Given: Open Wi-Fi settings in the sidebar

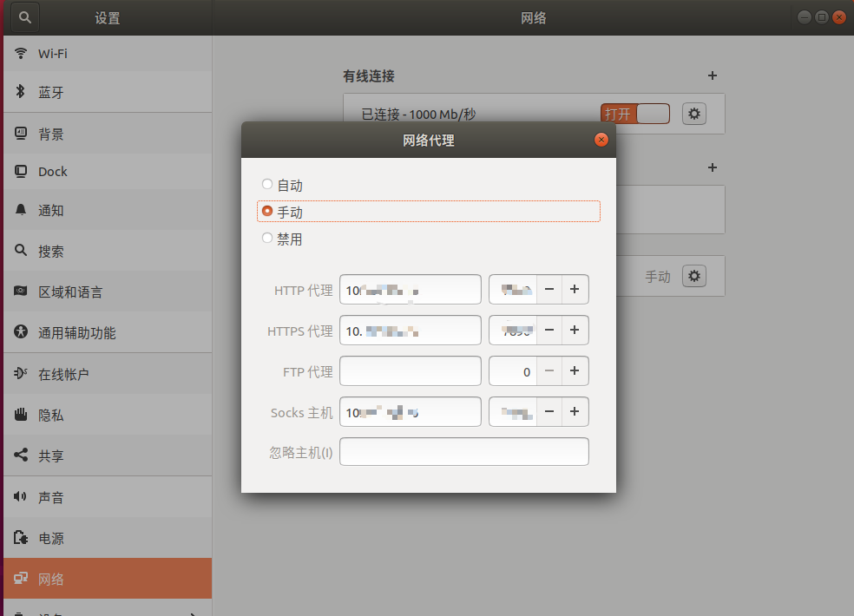Looking at the screenshot, I should [x=52, y=53].
